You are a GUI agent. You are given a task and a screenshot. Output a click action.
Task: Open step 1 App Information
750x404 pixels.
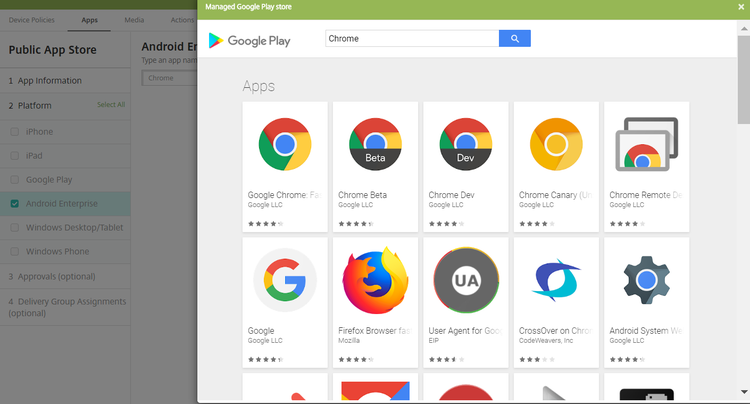click(65, 81)
